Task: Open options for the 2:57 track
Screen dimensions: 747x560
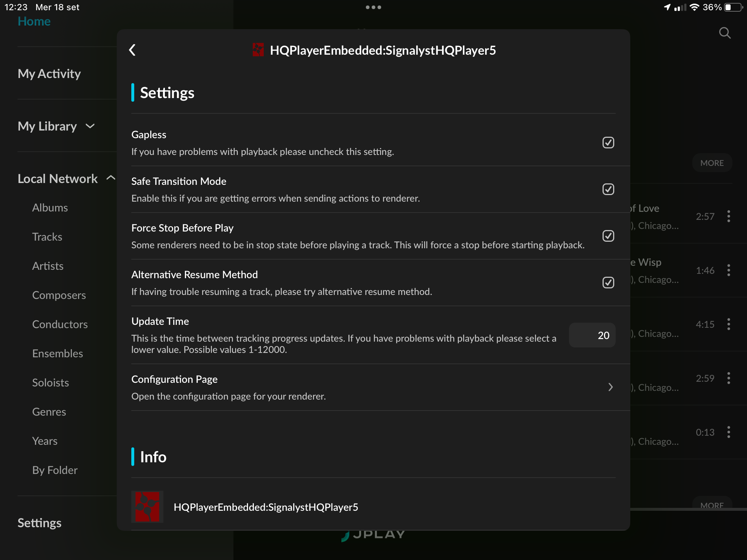Action: (728, 216)
